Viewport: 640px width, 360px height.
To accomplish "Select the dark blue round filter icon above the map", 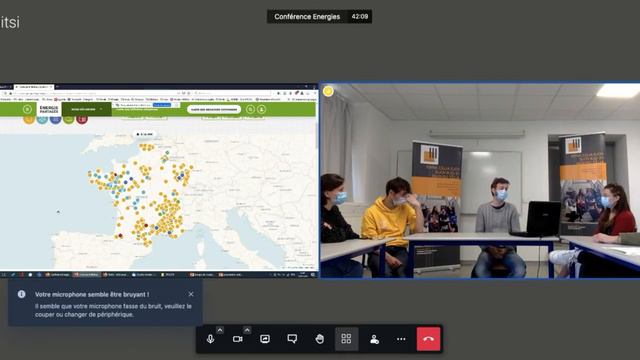I will pyautogui.click(x=56, y=119).
